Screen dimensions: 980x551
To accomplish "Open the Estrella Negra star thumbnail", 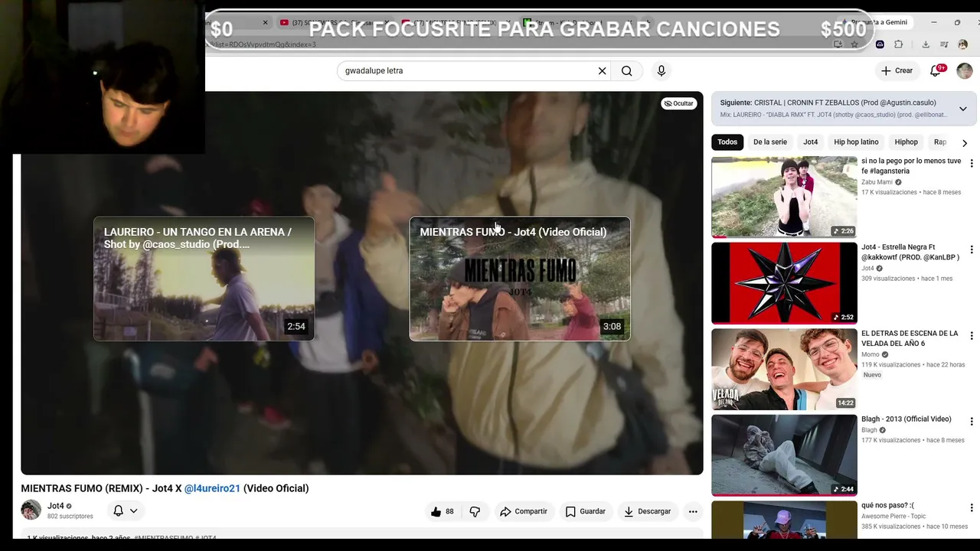I will (x=784, y=283).
